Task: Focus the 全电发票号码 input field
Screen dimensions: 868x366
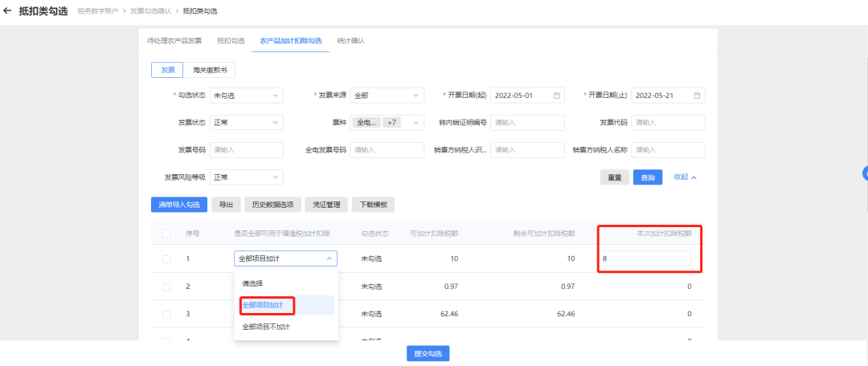Action: (x=387, y=150)
